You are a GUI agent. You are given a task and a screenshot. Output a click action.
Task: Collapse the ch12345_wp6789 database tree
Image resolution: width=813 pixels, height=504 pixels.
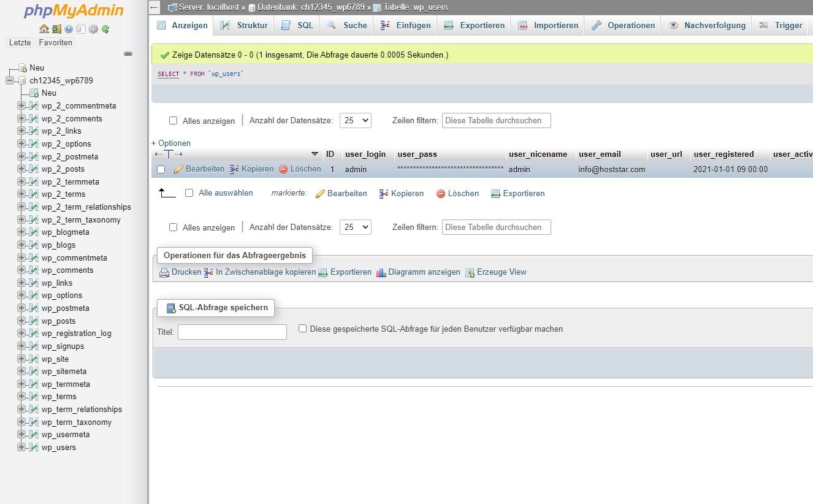[x=10, y=80]
